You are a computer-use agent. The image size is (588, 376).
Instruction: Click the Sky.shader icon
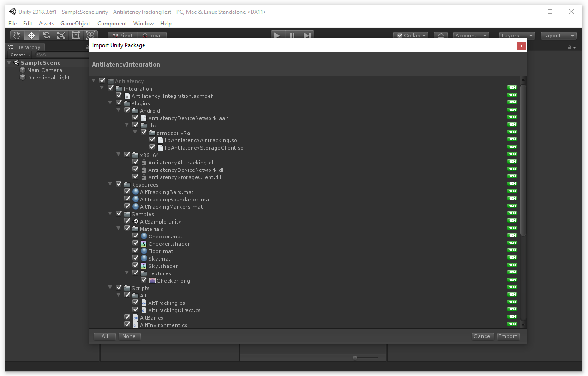(144, 266)
